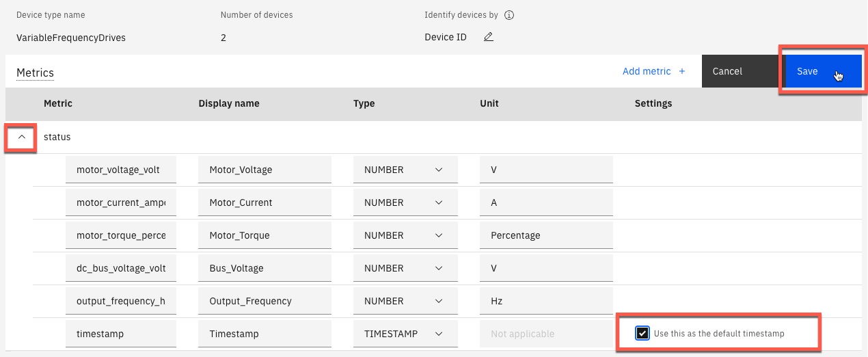Edit the Percentage unit field

pos(546,235)
